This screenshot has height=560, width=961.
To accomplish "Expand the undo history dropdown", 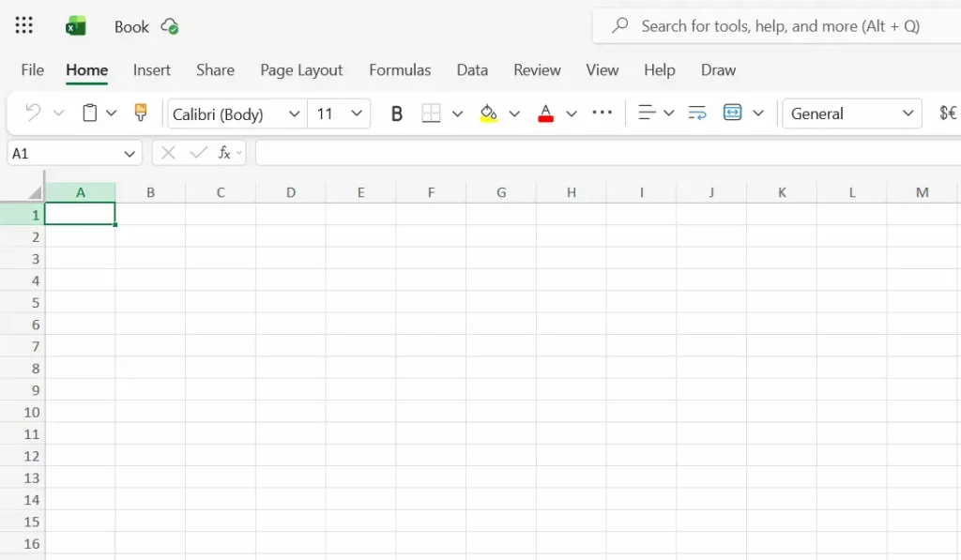I will point(58,114).
